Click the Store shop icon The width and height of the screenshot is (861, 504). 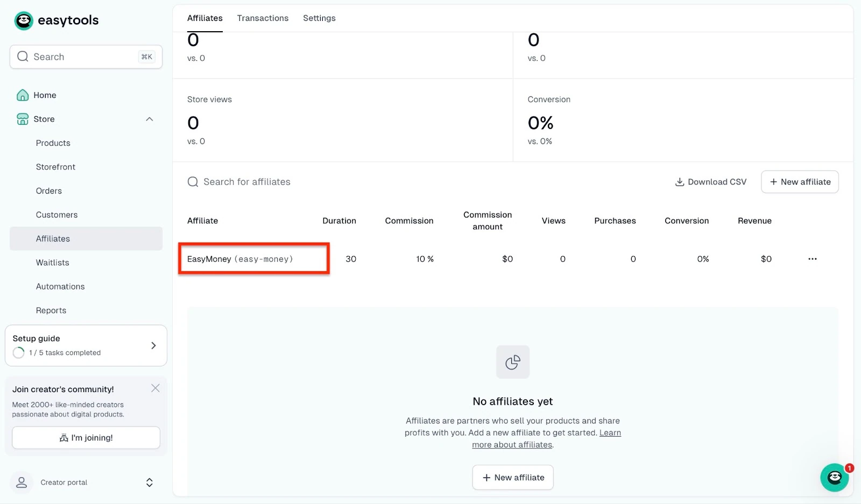[x=23, y=119]
